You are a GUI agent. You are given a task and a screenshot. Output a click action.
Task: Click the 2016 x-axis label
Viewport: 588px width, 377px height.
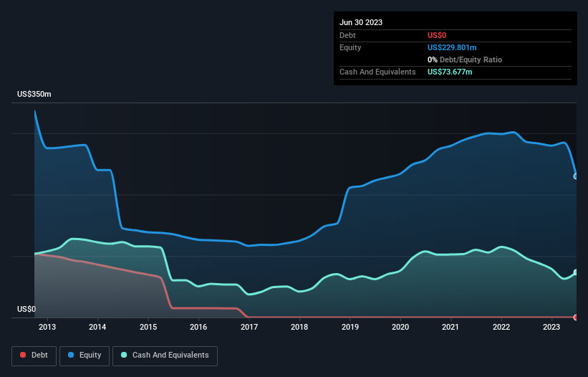(x=198, y=327)
